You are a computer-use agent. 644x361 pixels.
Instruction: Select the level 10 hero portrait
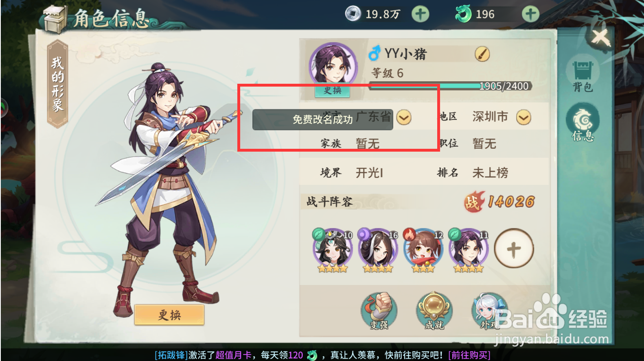click(x=333, y=250)
